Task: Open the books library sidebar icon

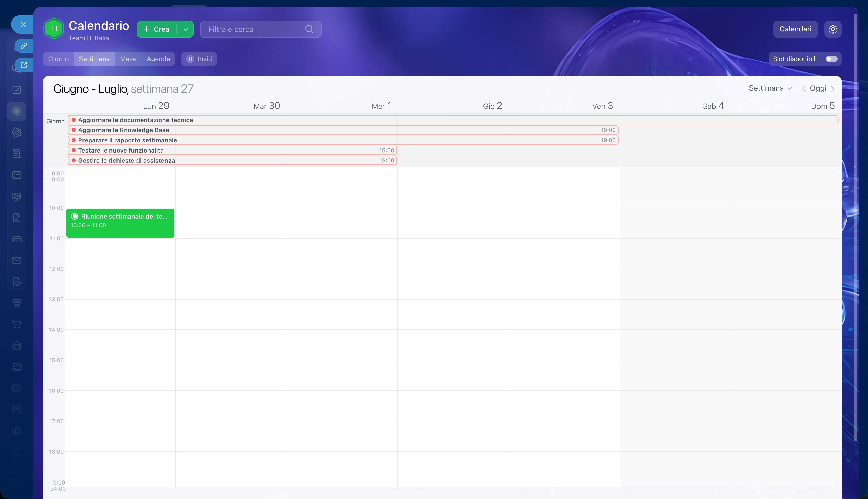Action: coord(17,388)
